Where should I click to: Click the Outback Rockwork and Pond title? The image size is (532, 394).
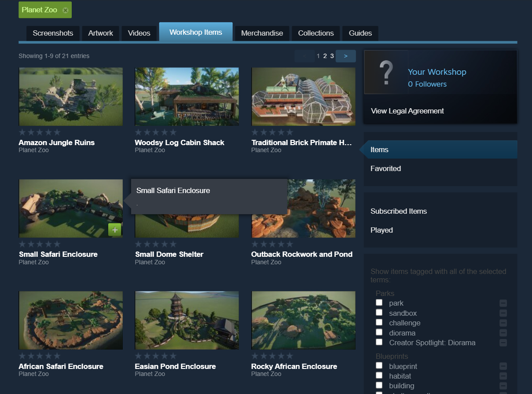point(302,254)
